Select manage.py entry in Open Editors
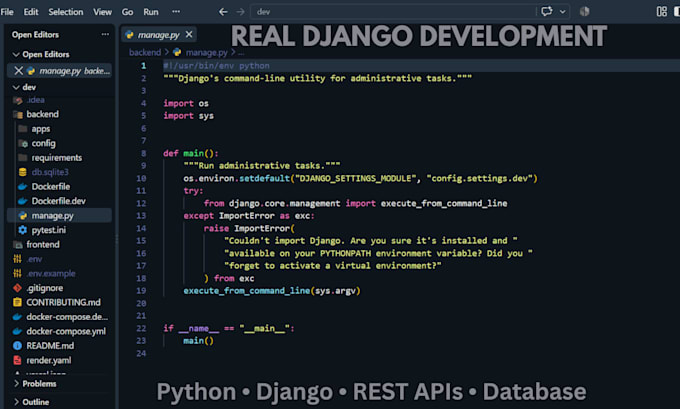The image size is (680, 409). pyautogui.click(x=59, y=71)
